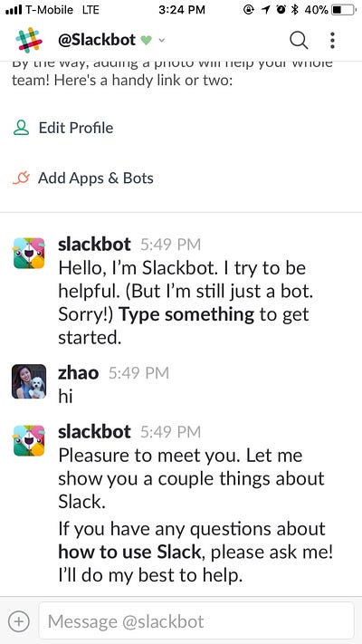Image resolution: width=362 pixels, height=644 pixels.
Task: Tap the Add Apps plug icon
Action: pos(22,178)
